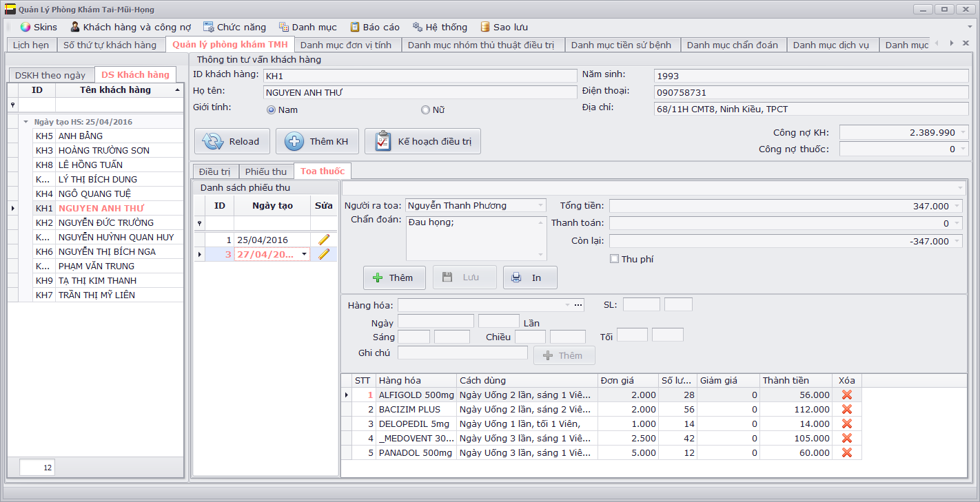
Task: Click Kế hoạch điều trị clipboard button
Action: point(422,141)
